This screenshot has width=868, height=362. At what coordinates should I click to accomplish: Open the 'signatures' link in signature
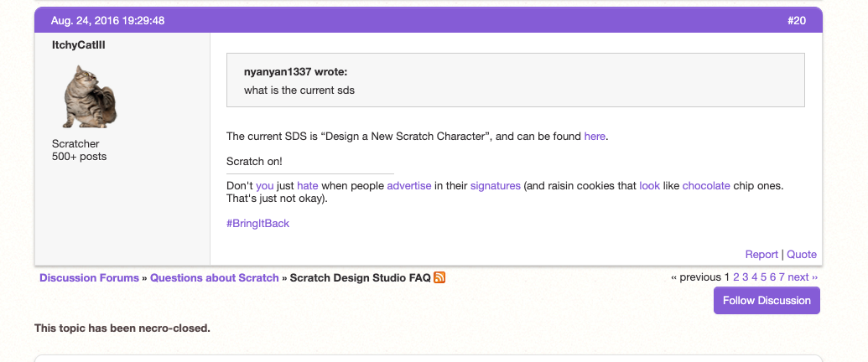(x=495, y=185)
